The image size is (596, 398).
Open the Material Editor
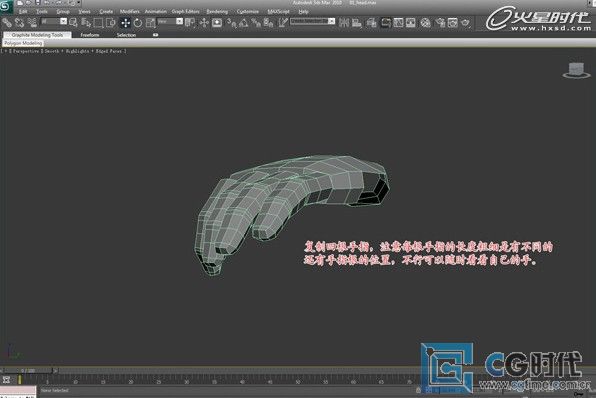pos(425,23)
